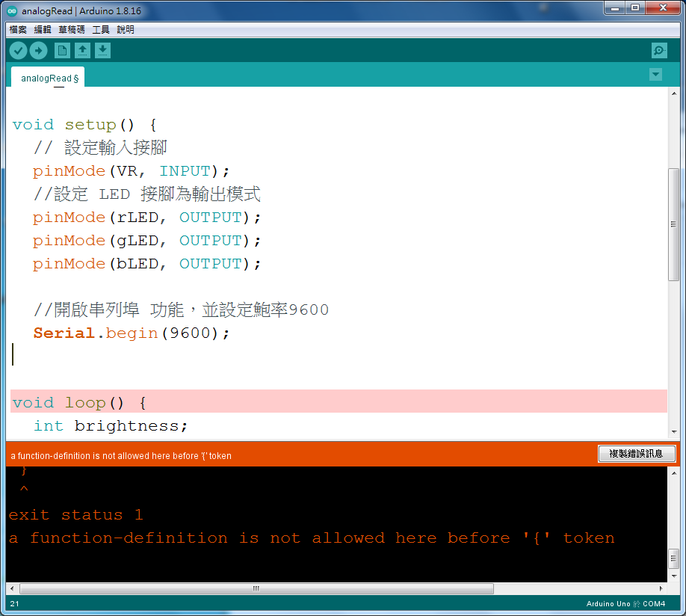Click the editor scroll up arrow
The image size is (686, 616).
pyautogui.click(x=673, y=93)
